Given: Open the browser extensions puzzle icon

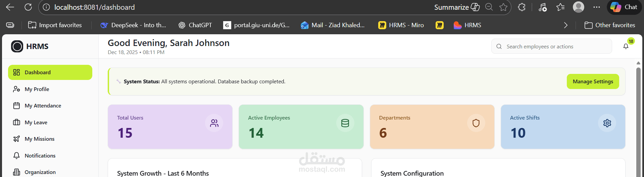Looking at the screenshot, I should pos(522,7).
